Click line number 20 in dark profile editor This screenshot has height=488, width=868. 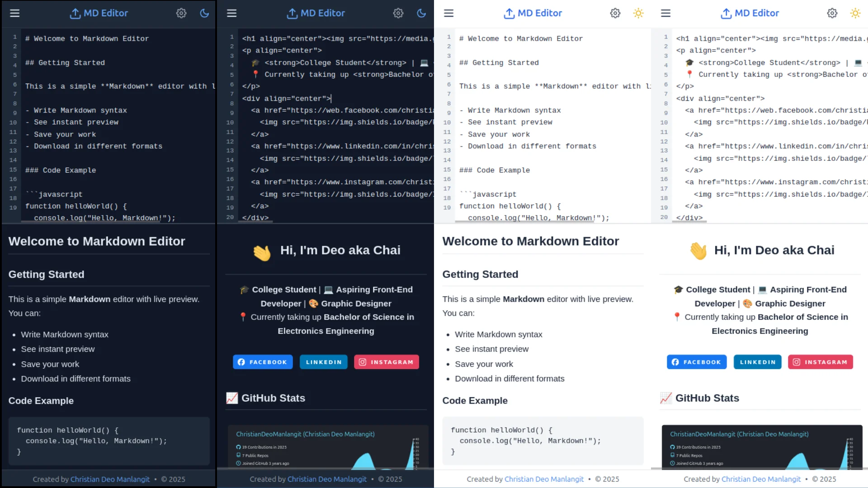(x=230, y=217)
